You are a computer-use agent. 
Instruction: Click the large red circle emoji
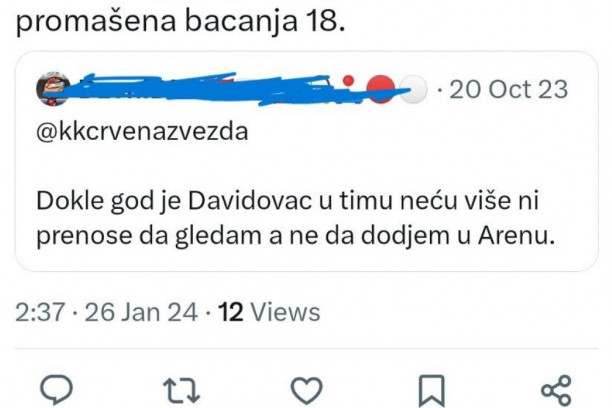381,89
